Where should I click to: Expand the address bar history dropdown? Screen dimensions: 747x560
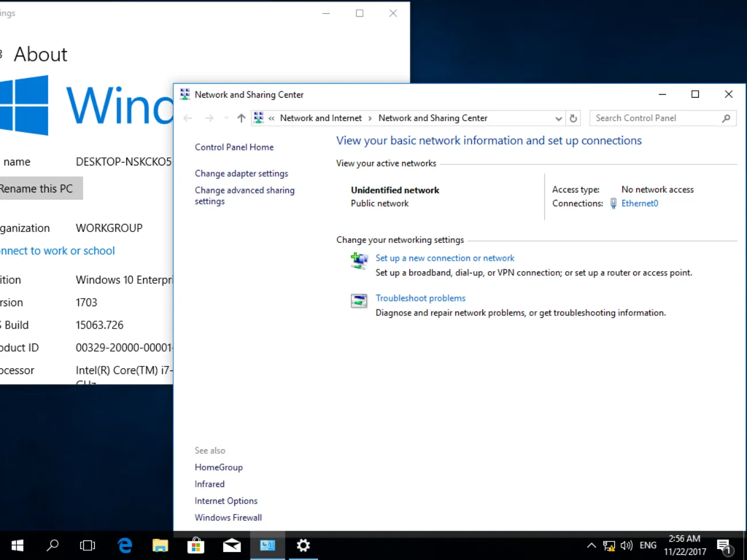coord(559,118)
